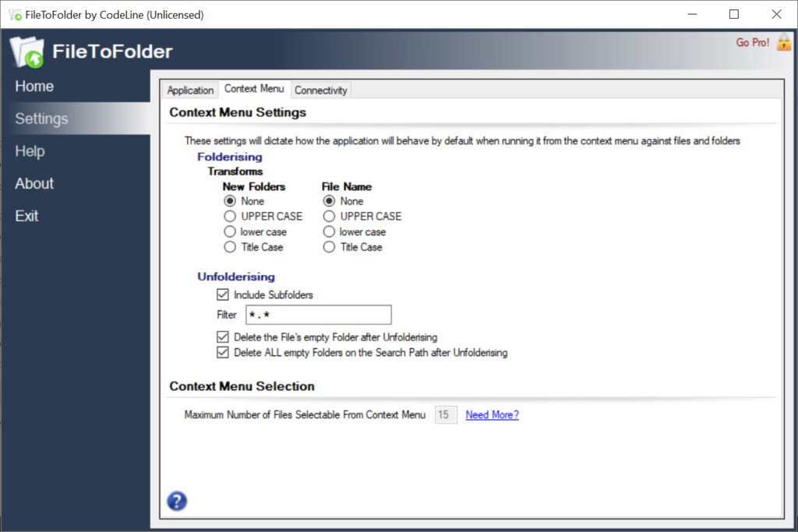Click the maximum files number box showing 15
The image size is (798, 532).
[x=446, y=414]
